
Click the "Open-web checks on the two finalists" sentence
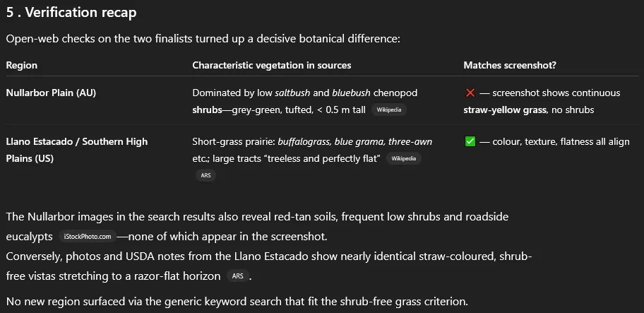(203, 40)
